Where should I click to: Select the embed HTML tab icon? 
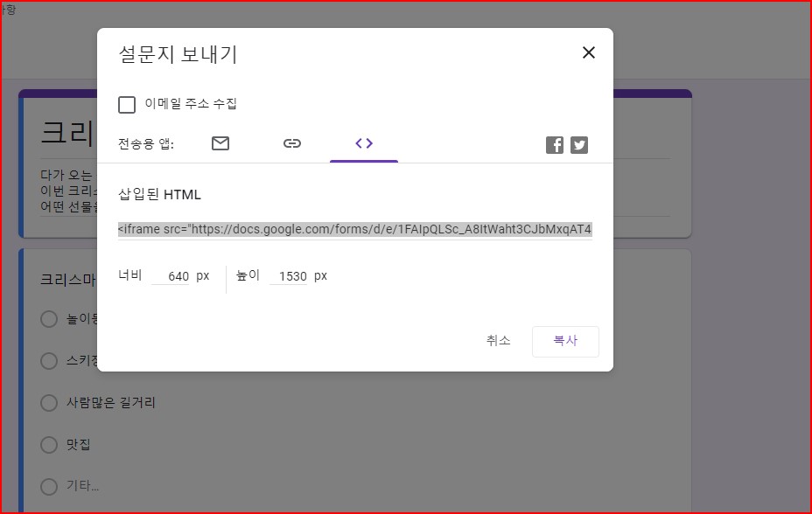tap(364, 143)
